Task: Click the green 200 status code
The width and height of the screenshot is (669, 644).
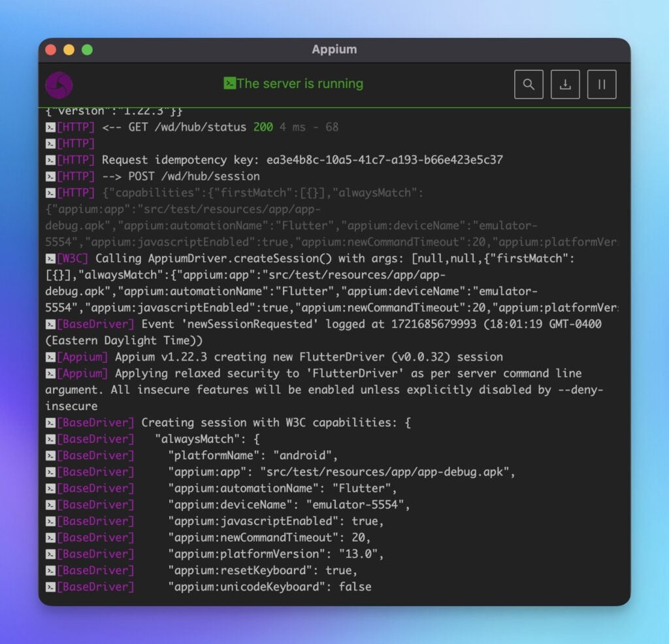Action: coord(263,127)
